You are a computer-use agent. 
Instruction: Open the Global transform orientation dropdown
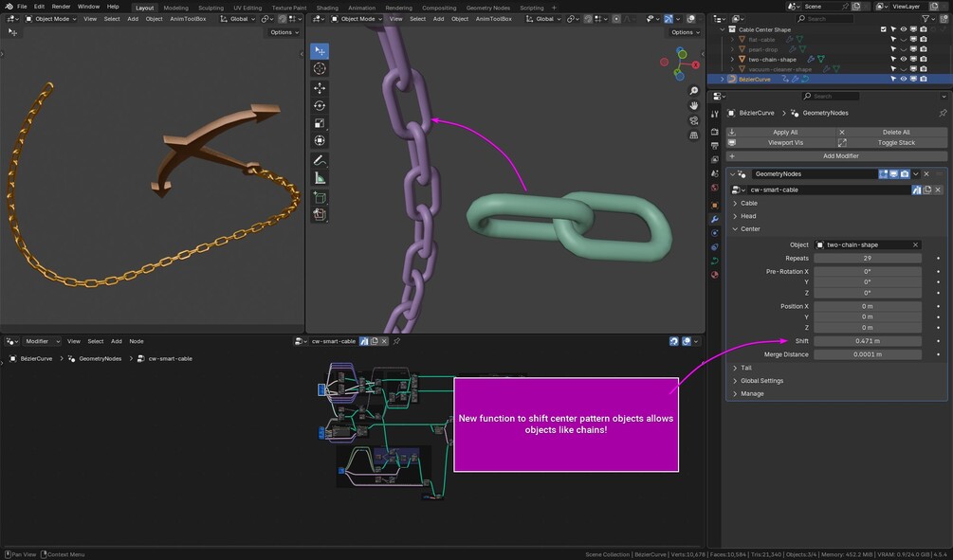[x=544, y=19]
